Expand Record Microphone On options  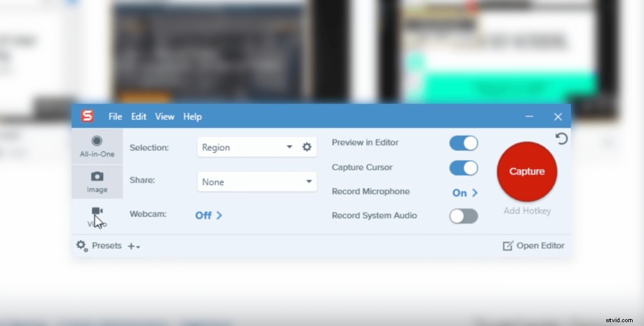point(465,193)
